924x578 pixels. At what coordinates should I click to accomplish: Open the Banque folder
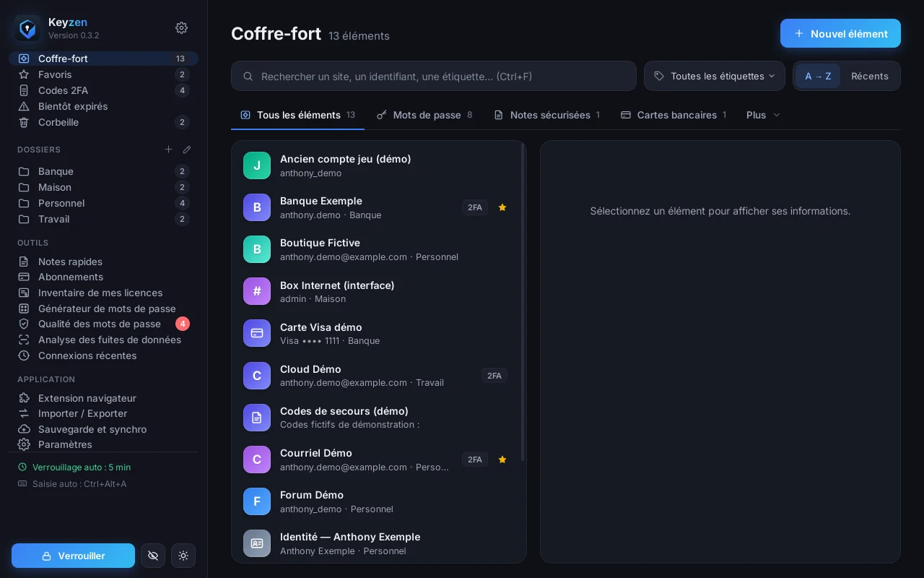coord(103,171)
